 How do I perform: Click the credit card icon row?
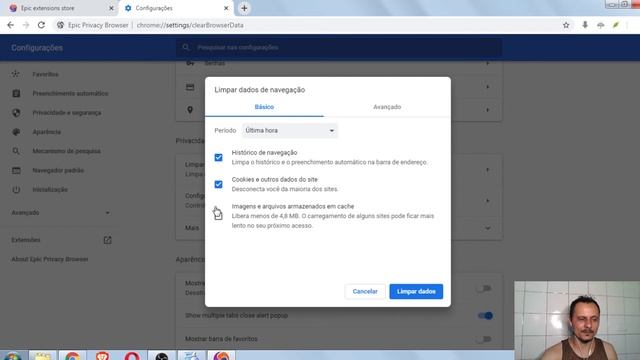point(190,87)
